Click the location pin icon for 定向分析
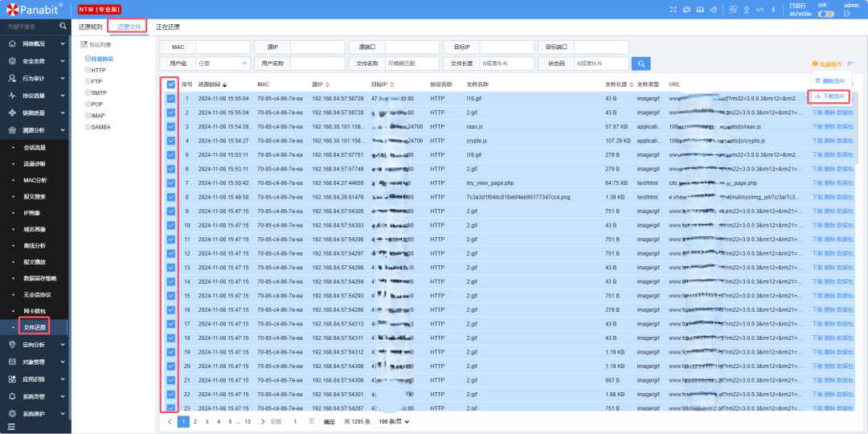868x434 pixels. pos(13,344)
